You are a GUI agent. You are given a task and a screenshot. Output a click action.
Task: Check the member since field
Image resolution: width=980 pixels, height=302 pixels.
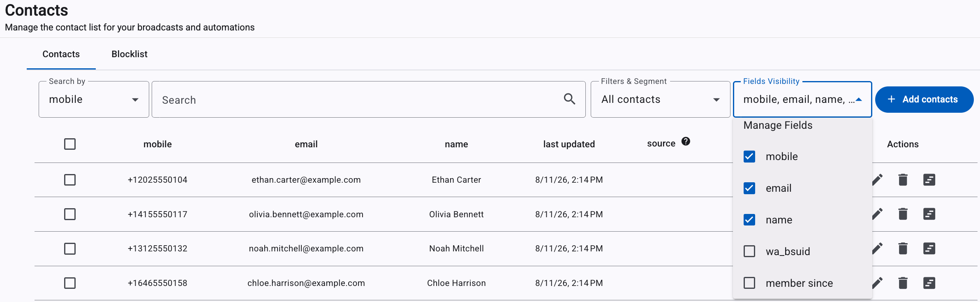(x=749, y=283)
